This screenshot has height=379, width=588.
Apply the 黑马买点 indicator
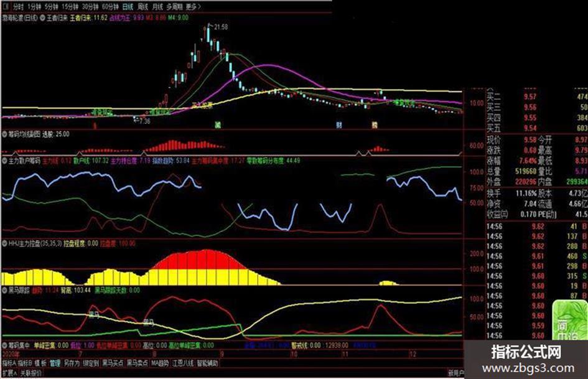[113, 363]
